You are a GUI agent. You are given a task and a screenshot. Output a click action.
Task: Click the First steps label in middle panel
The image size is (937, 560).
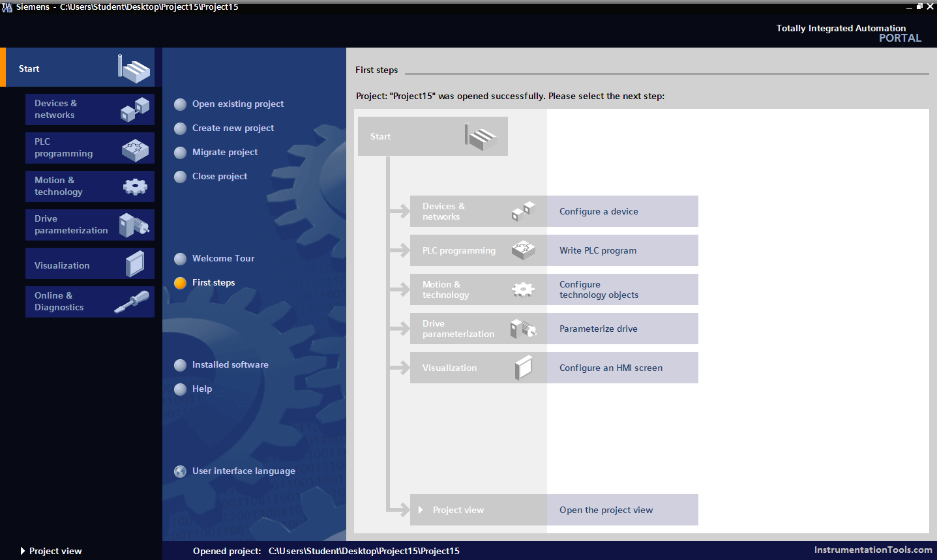(x=213, y=282)
